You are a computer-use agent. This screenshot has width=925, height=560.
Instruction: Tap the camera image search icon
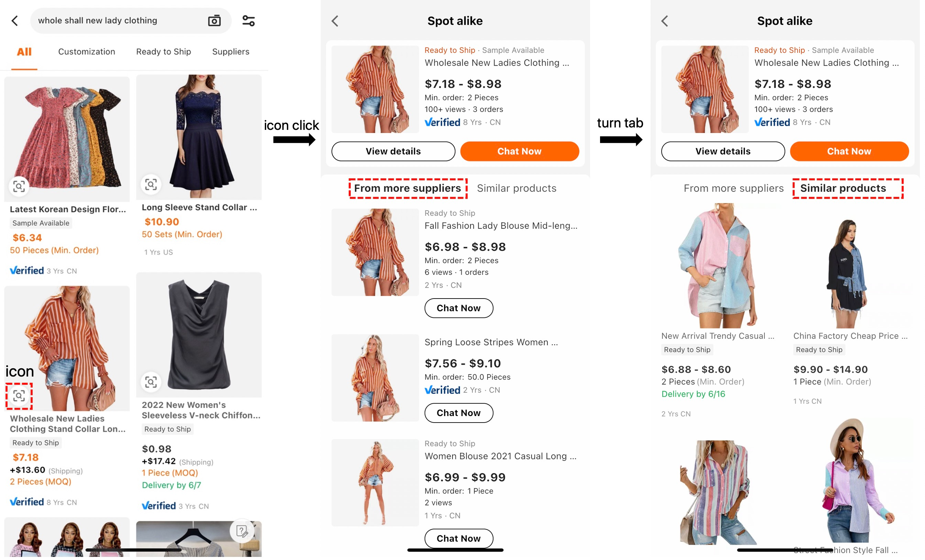click(214, 21)
